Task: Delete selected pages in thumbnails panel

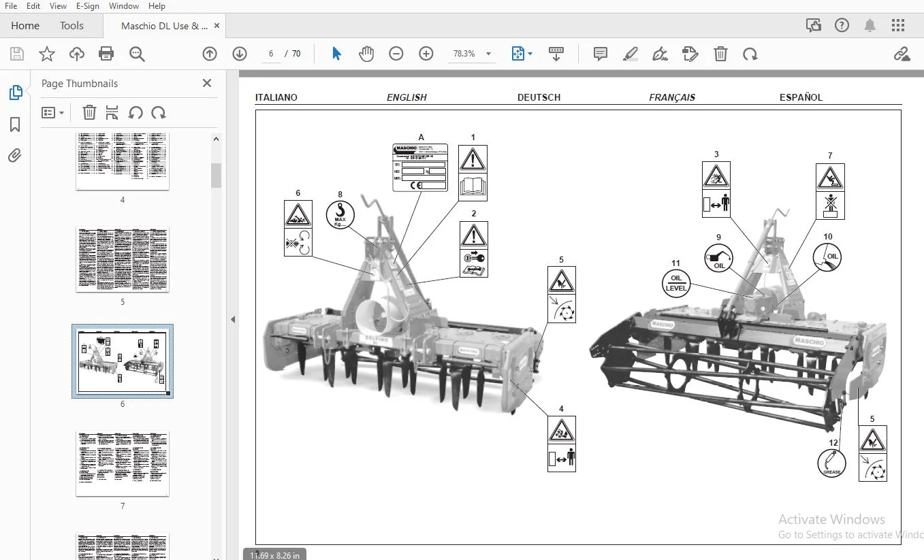Action: coord(89,112)
